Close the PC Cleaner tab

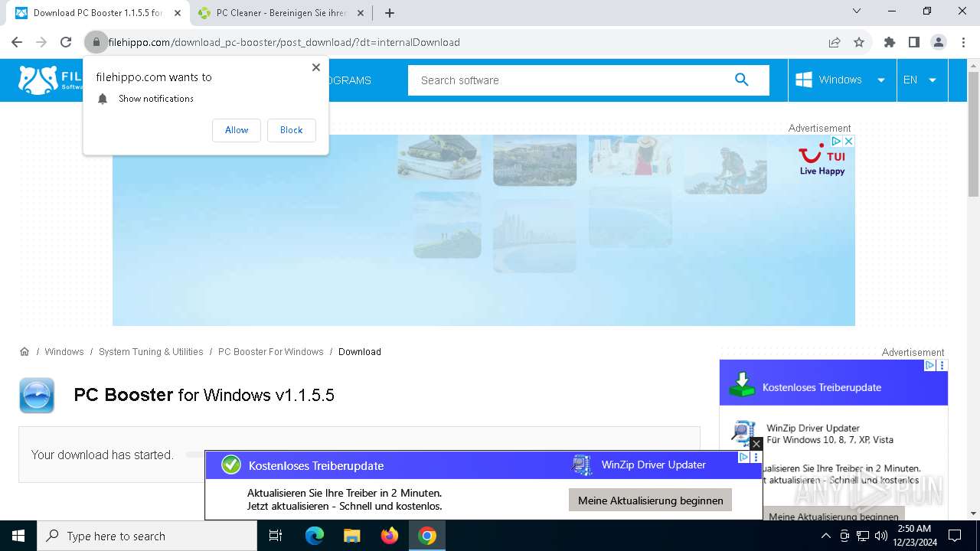[x=361, y=13]
